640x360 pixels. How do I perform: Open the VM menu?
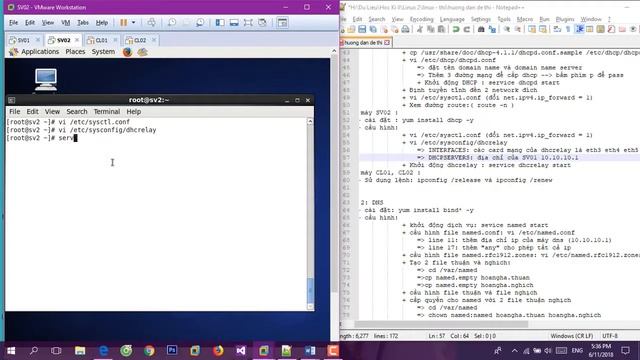66,22
